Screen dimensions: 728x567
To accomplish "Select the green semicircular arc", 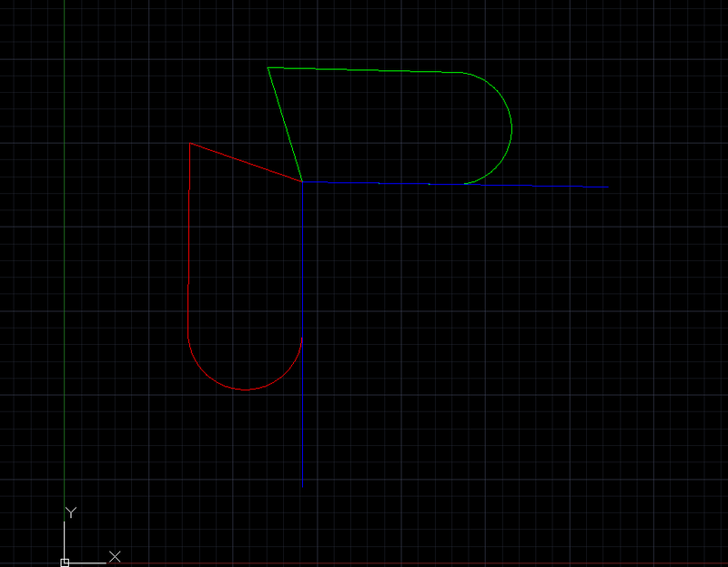I will point(511,127).
